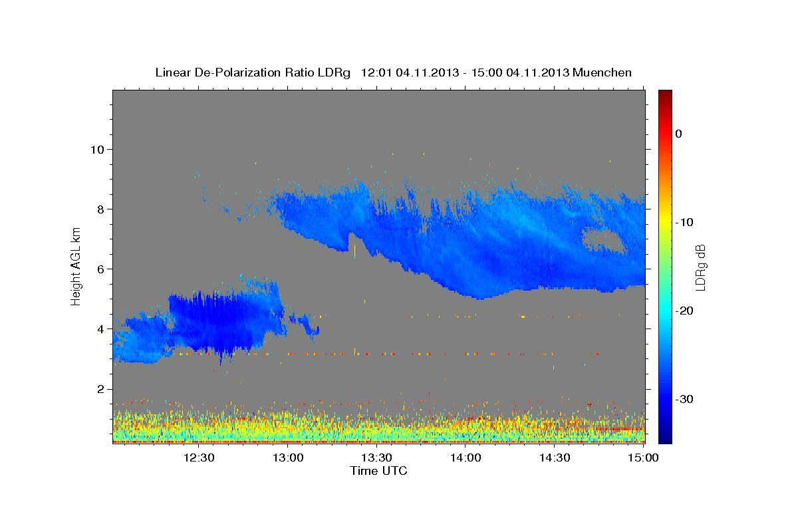Click the colorbar value -20
This screenshot has width=798, height=532.
[684, 311]
